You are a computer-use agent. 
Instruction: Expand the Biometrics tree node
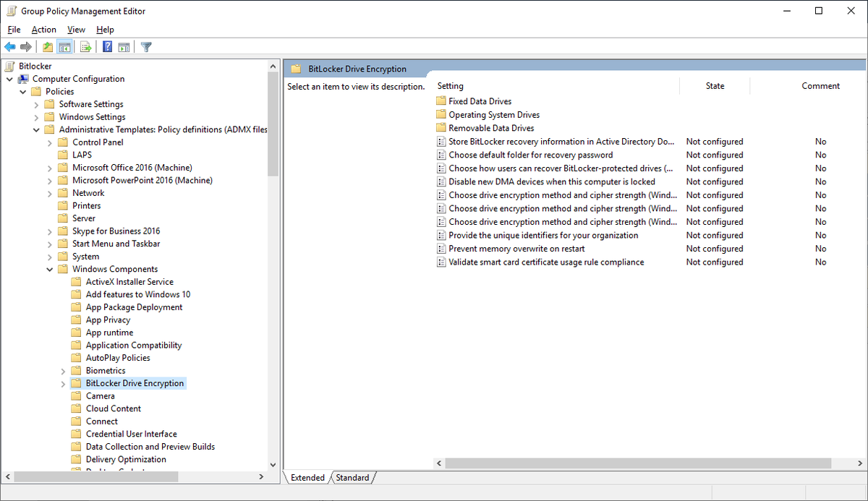64,371
